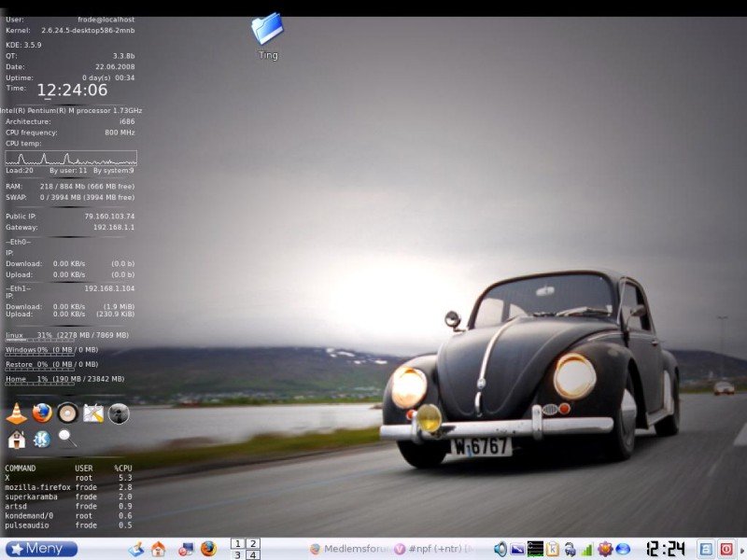The height and width of the screenshot is (560, 747).
Task: Click the home icon in the taskbar
Action: tap(158, 549)
